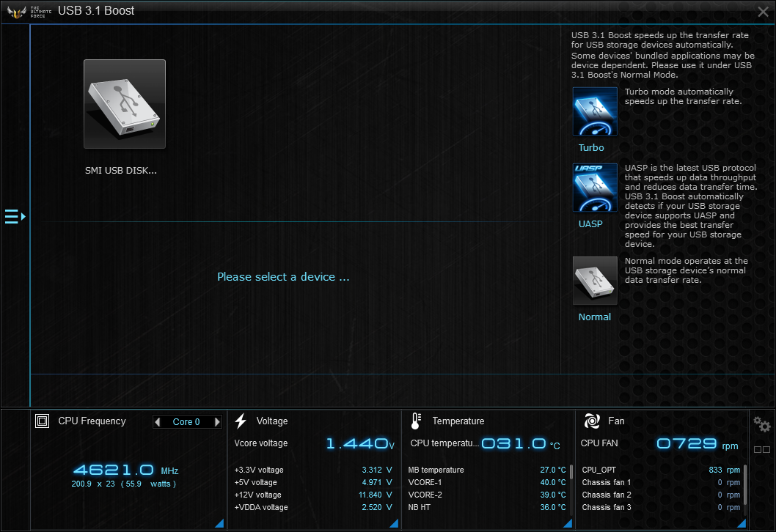Expand Temperature panel corner triangle
Screen dimensions: 776x532
pyautogui.click(x=568, y=523)
